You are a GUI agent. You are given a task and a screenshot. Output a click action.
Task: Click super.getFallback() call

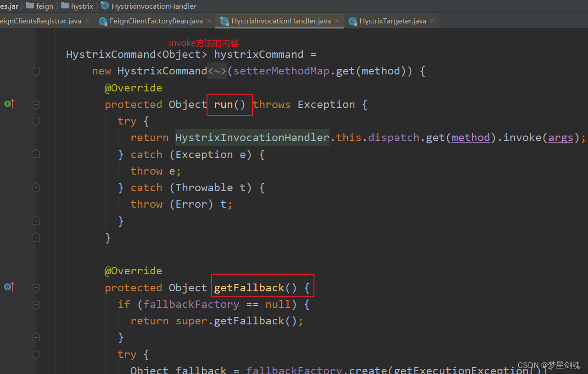[236, 321]
